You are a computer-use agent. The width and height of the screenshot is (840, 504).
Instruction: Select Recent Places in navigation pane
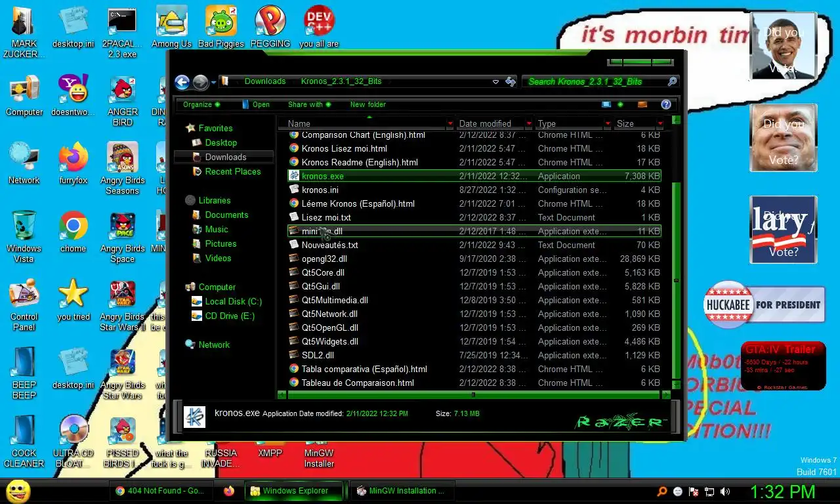pos(232,171)
